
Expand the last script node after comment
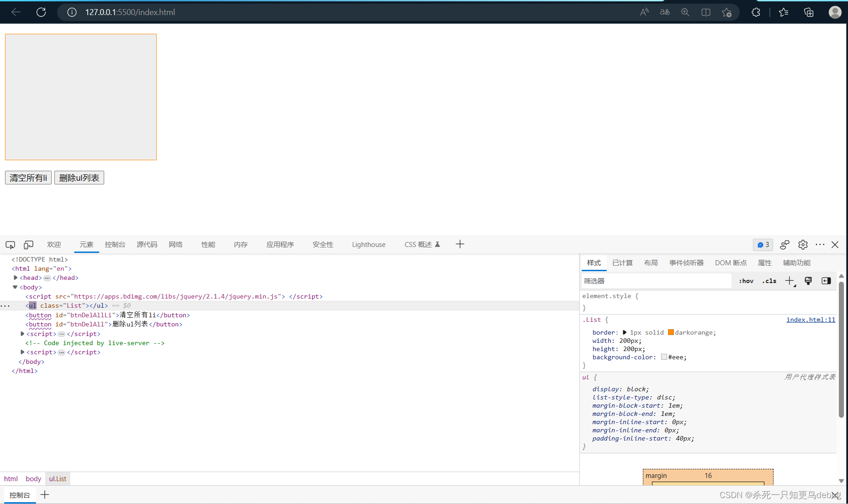click(x=22, y=352)
